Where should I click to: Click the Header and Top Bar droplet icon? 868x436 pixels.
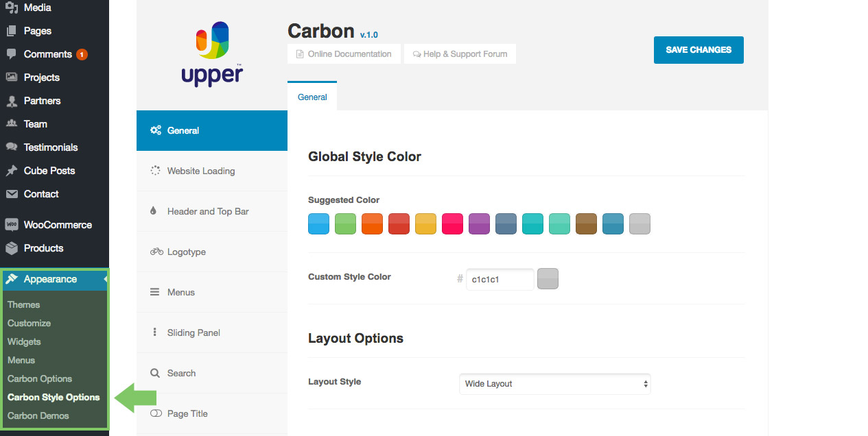click(x=154, y=211)
